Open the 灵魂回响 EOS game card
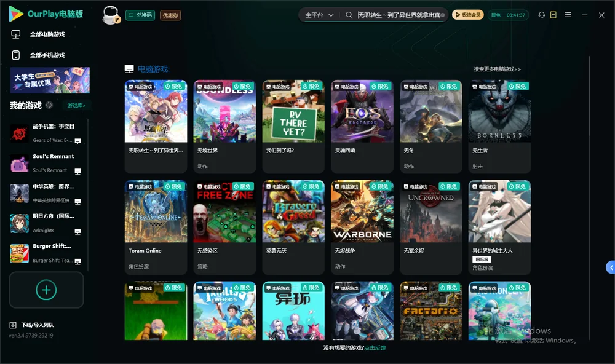This screenshot has width=615, height=364. [x=362, y=126]
